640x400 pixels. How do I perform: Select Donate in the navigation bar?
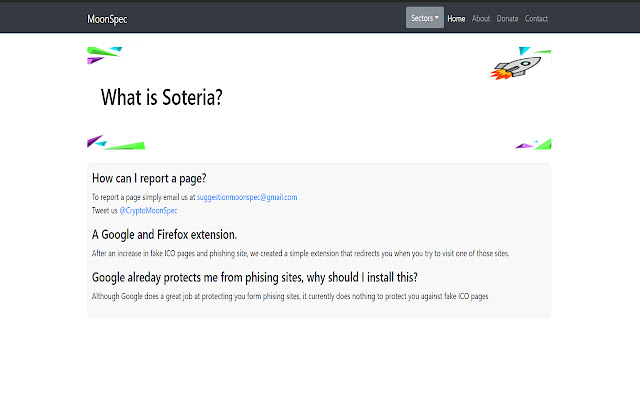click(x=507, y=18)
